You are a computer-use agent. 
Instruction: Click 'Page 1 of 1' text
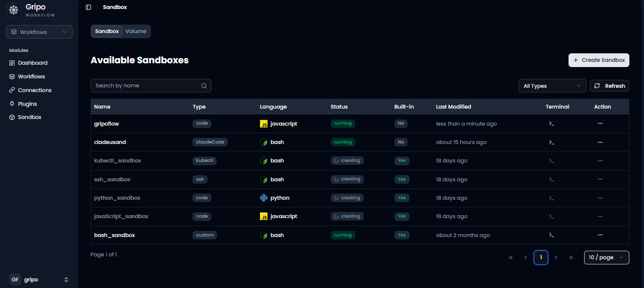(104, 254)
